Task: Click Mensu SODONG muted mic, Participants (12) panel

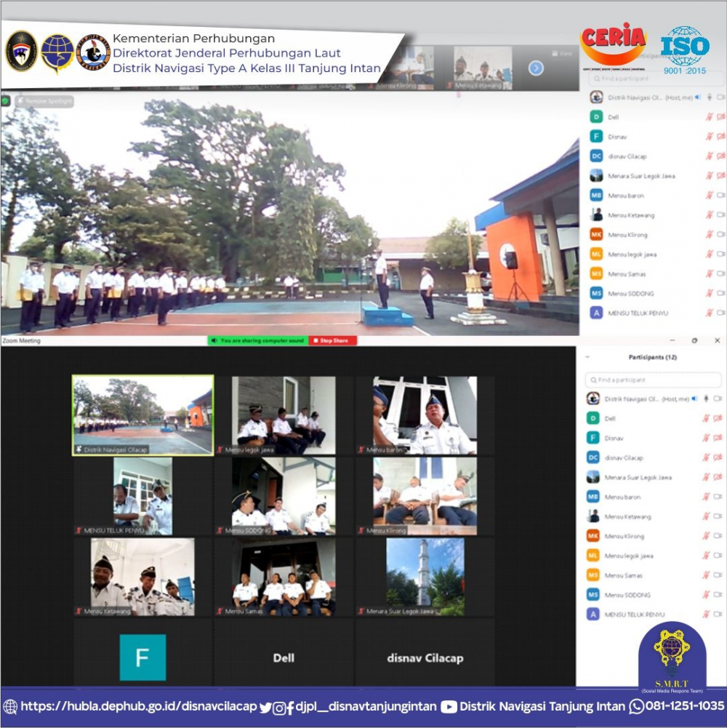Action: click(706, 595)
